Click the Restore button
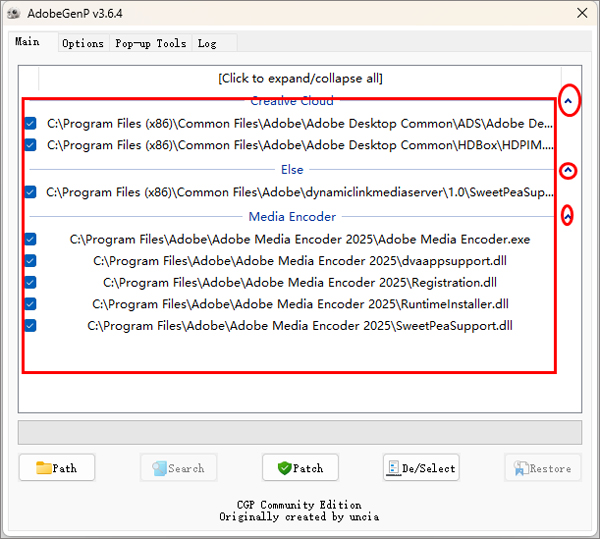Screen dimensions: 600x539 coord(543,467)
